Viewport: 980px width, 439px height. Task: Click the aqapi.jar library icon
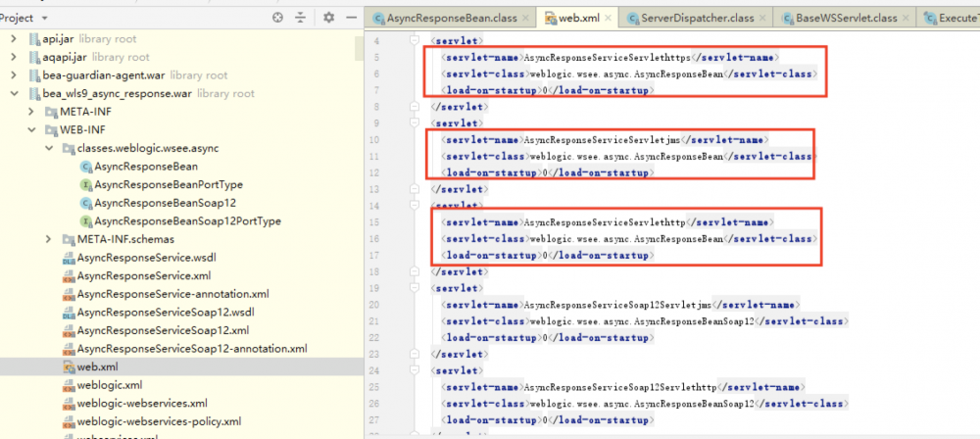point(33,57)
